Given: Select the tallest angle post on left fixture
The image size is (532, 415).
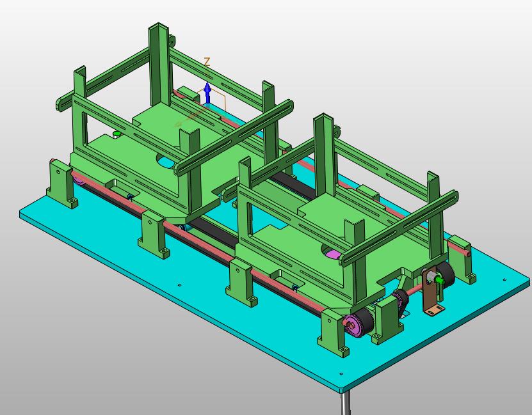Looking at the screenshot, I should click(158, 65).
